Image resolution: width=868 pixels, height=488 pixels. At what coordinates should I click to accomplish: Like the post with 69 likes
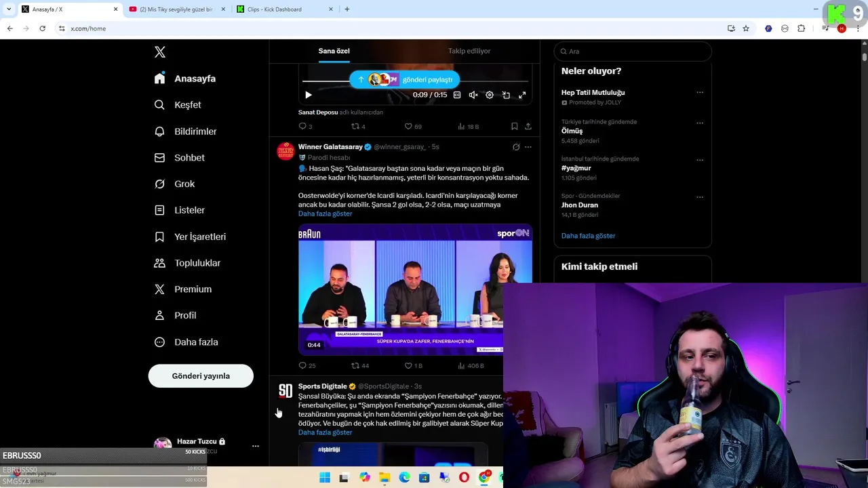[x=412, y=127]
